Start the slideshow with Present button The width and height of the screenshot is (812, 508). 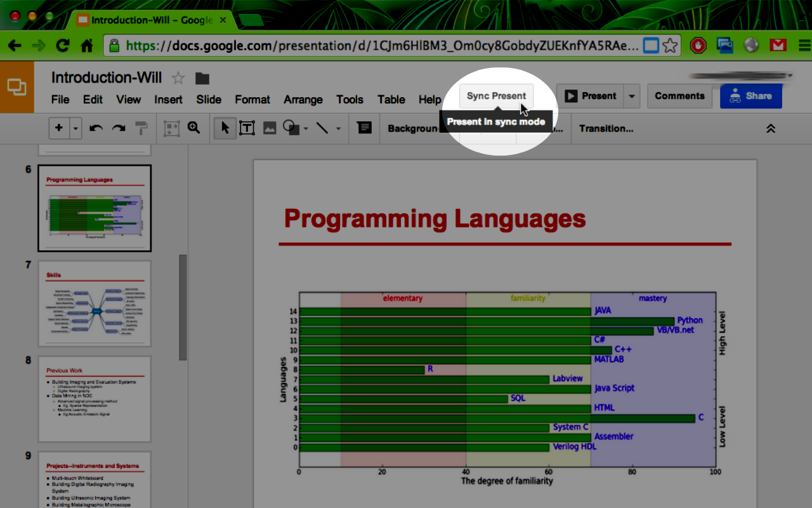591,96
